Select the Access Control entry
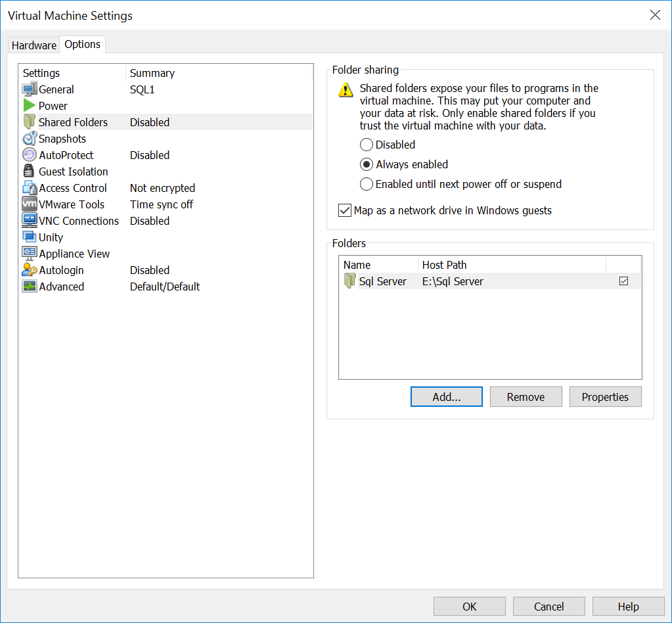This screenshot has width=672, height=623. 167,188
